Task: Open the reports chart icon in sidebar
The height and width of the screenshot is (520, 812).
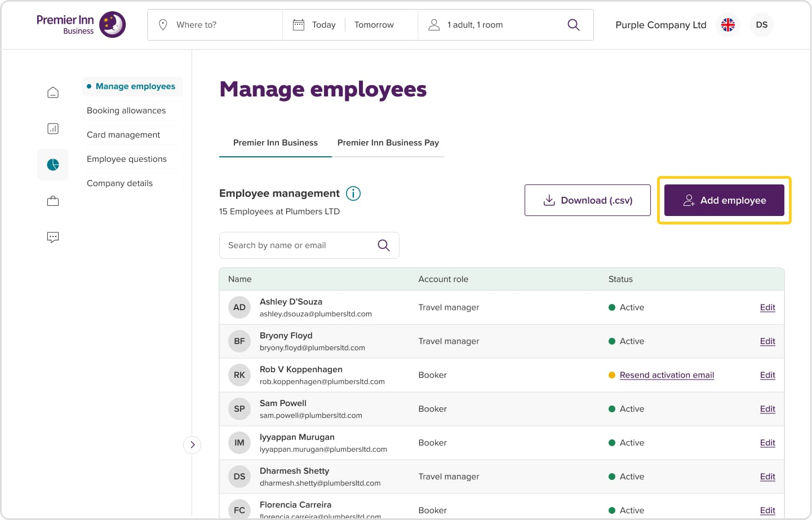Action: click(53, 129)
